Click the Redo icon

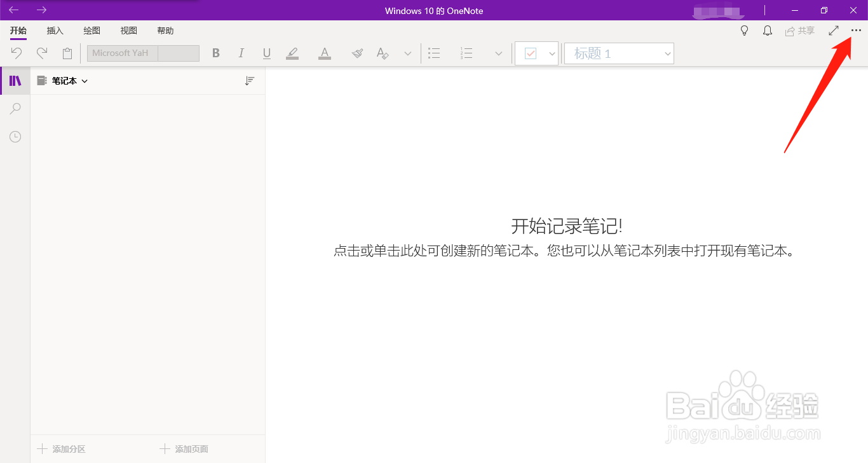click(x=42, y=53)
